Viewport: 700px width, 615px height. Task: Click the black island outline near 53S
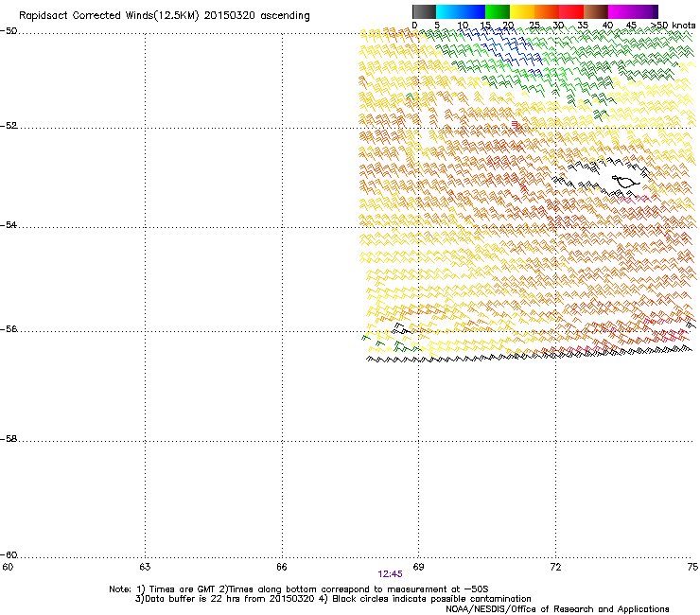(x=625, y=182)
